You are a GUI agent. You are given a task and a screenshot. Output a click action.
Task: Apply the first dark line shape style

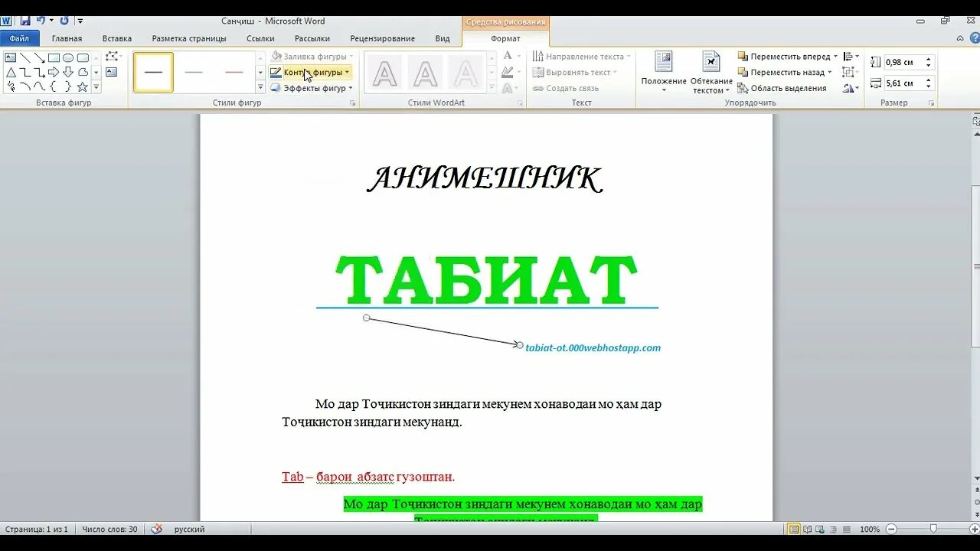(153, 72)
